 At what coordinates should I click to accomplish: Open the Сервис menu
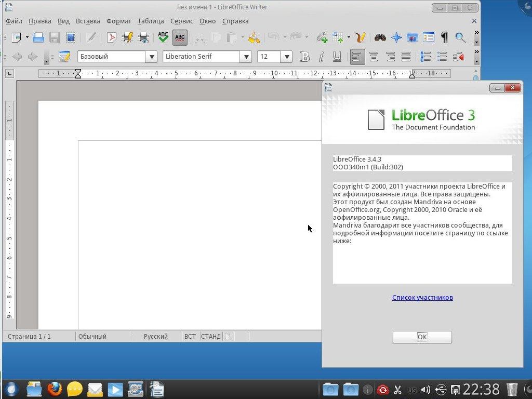(181, 21)
